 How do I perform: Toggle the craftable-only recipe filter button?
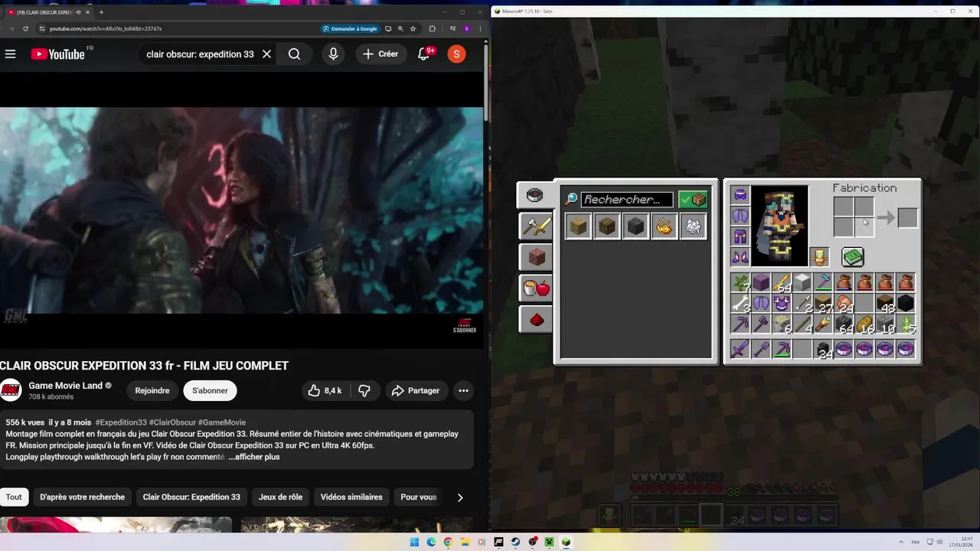693,200
